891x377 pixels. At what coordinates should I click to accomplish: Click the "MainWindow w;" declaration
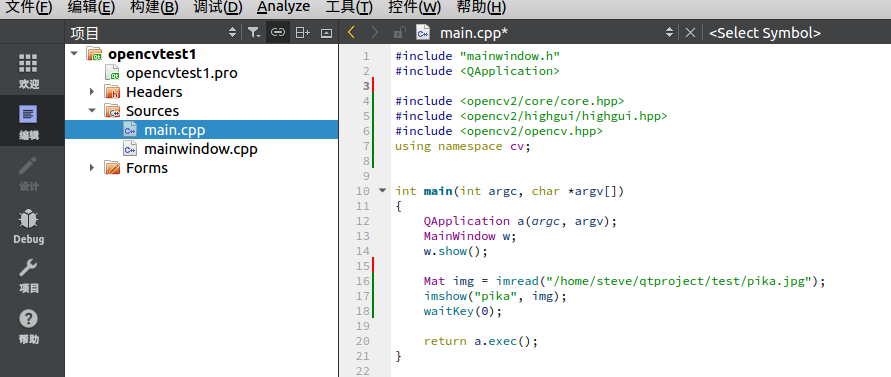point(470,236)
